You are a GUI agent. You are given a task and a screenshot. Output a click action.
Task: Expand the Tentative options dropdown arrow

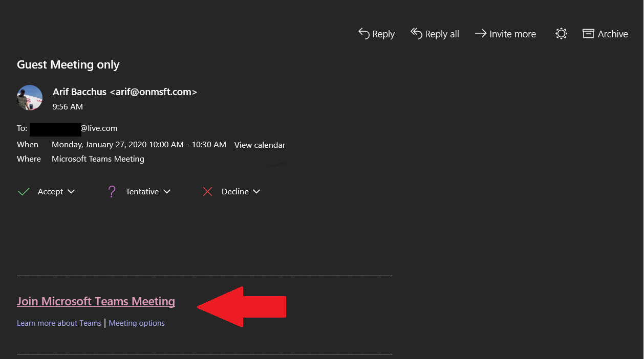click(x=167, y=192)
